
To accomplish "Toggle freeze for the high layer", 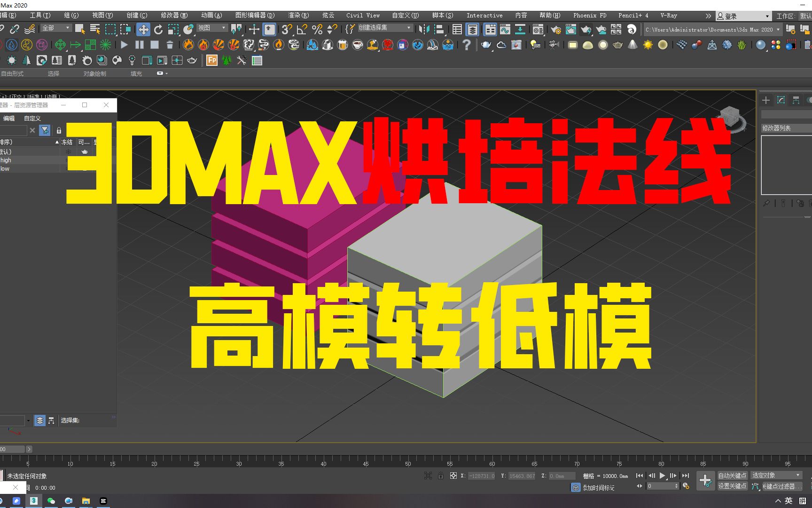I will click(68, 160).
